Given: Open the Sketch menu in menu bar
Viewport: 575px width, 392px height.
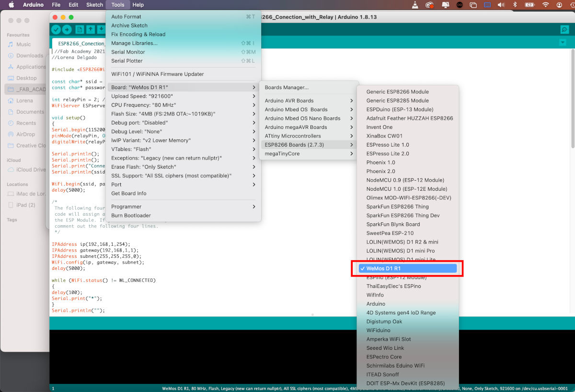Looking at the screenshot, I should coord(94,5).
